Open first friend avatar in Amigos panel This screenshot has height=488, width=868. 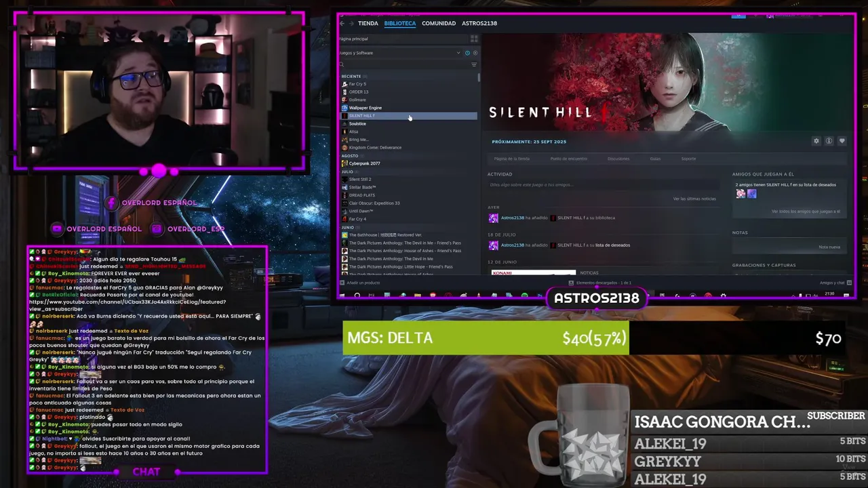point(741,194)
